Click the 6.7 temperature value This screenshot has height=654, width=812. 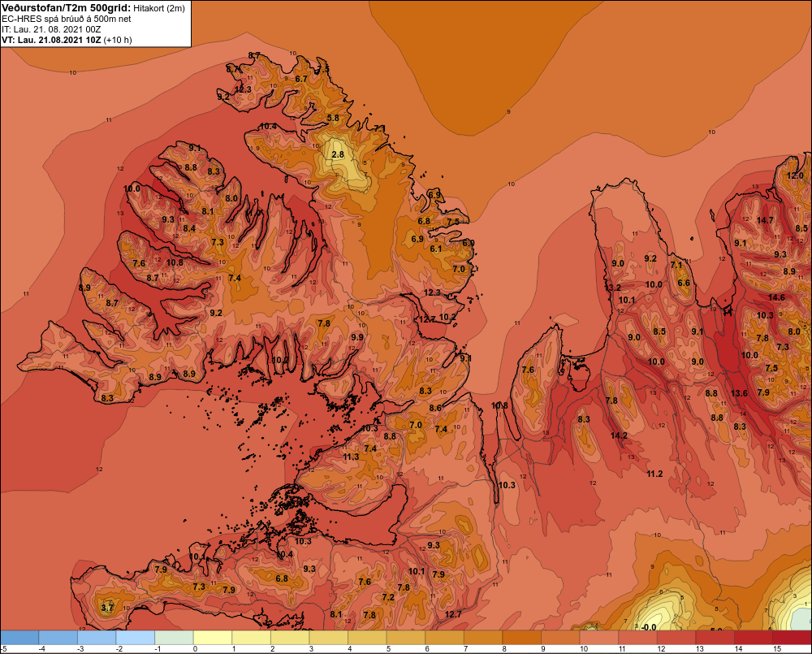point(301,80)
